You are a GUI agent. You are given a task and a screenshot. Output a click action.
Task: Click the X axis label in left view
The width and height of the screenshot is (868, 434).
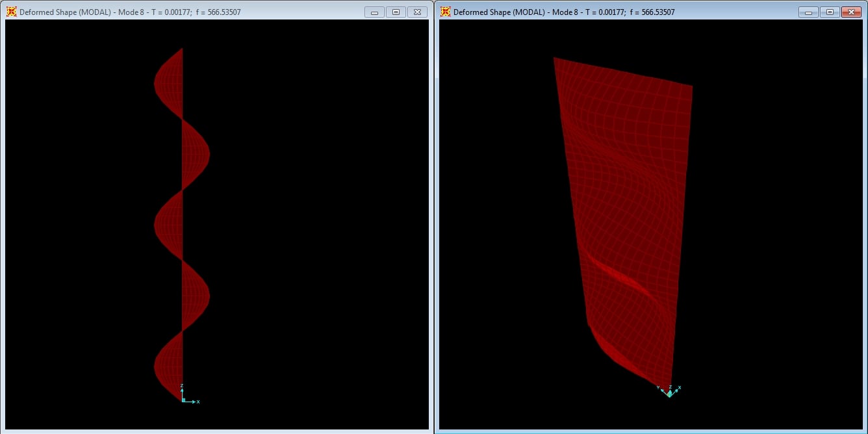[198, 402]
